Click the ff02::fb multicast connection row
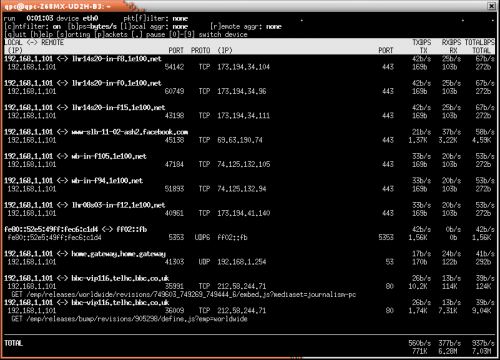This screenshot has height=360, width=500. coord(249,233)
